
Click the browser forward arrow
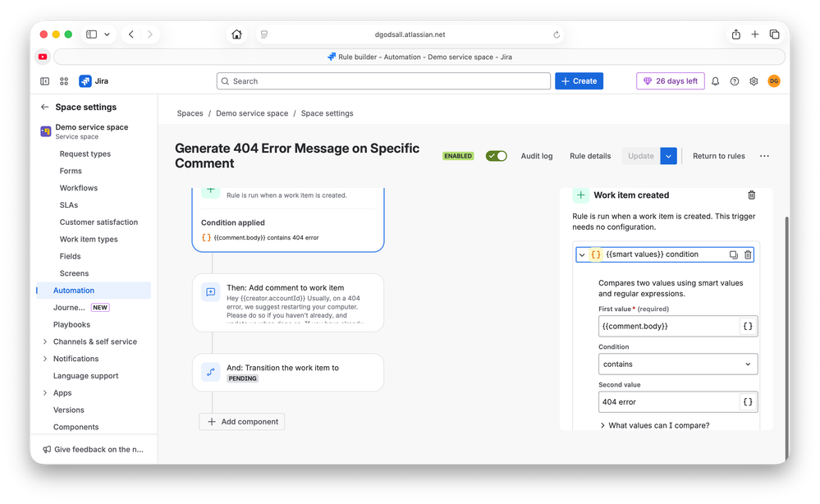[150, 34]
